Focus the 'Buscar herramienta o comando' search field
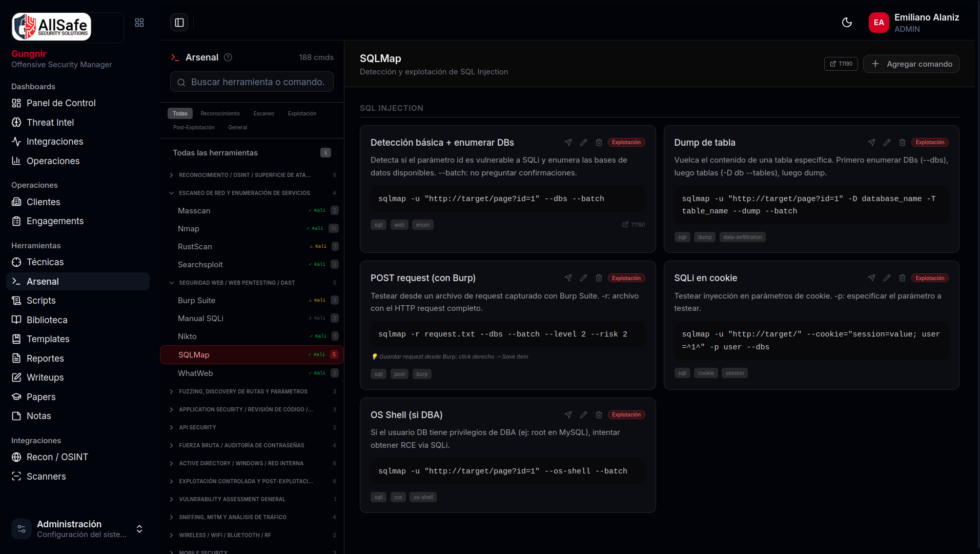The height and width of the screenshot is (554, 980). [252, 82]
